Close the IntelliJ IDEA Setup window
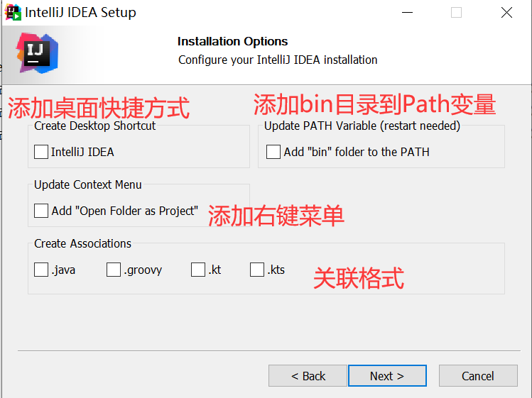This screenshot has width=532, height=398. pos(506,12)
